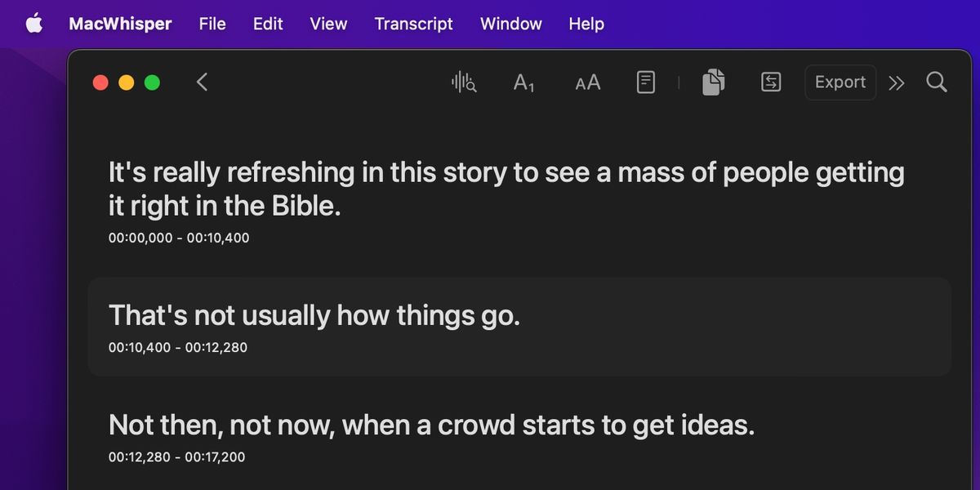This screenshot has height=490, width=980.
Task: Open the MacWhisper application menu
Action: click(121, 24)
